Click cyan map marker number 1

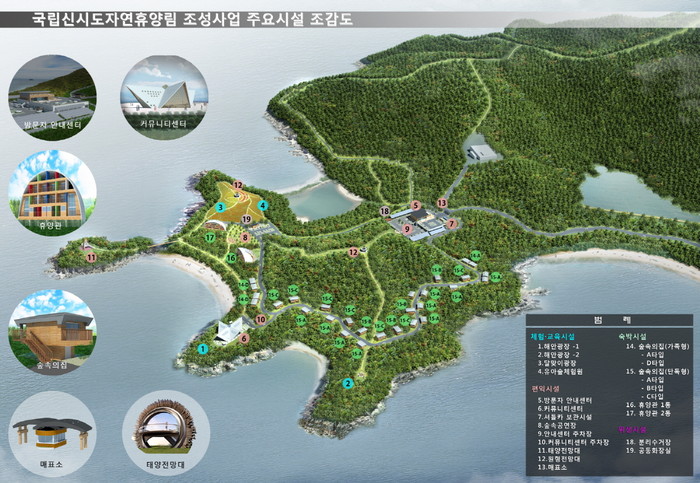pos(202,348)
